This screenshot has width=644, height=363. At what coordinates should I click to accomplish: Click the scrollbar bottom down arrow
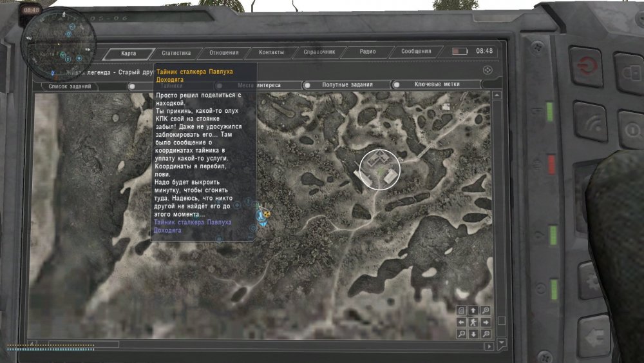point(502,342)
